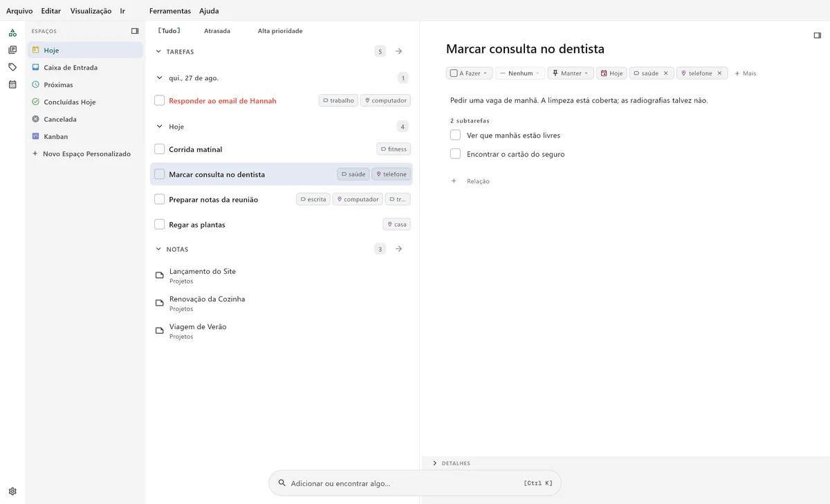Click the task description about vaga de manhã
The width and height of the screenshot is (830, 504).
click(579, 100)
